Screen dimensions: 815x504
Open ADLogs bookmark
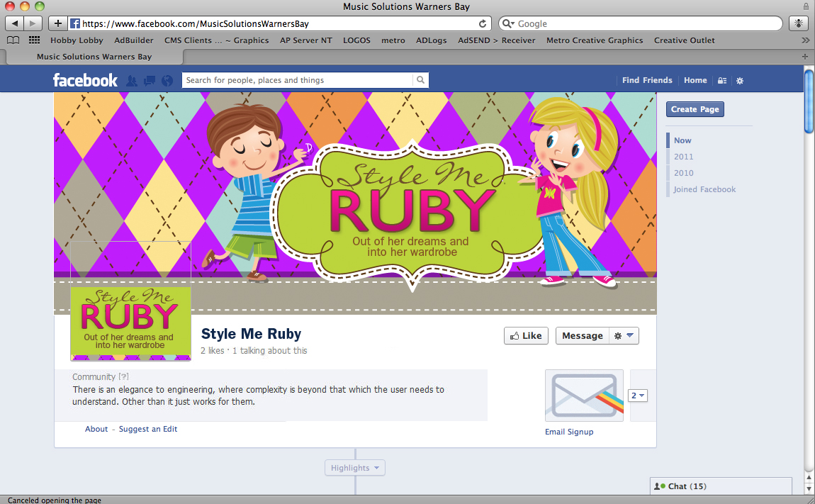click(431, 40)
